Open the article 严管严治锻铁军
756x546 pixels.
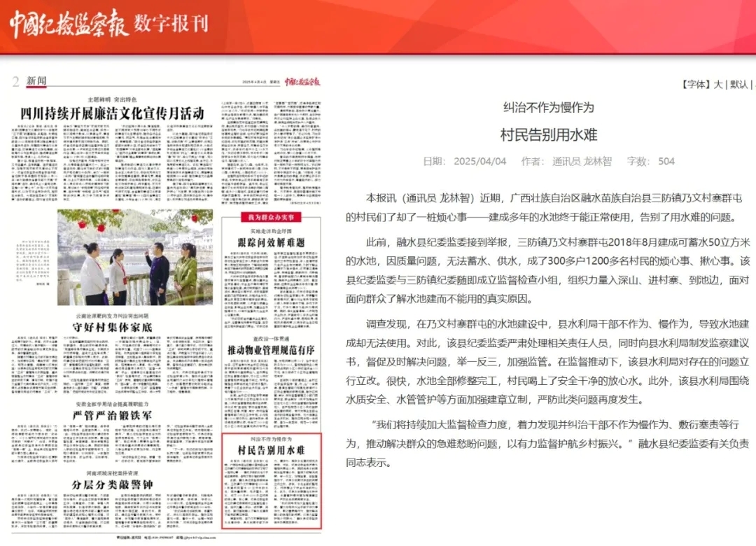pyautogui.click(x=112, y=415)
